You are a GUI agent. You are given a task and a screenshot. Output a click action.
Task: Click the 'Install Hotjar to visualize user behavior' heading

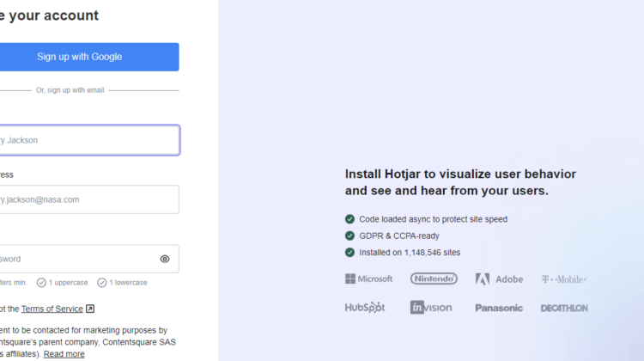(460, 182)
